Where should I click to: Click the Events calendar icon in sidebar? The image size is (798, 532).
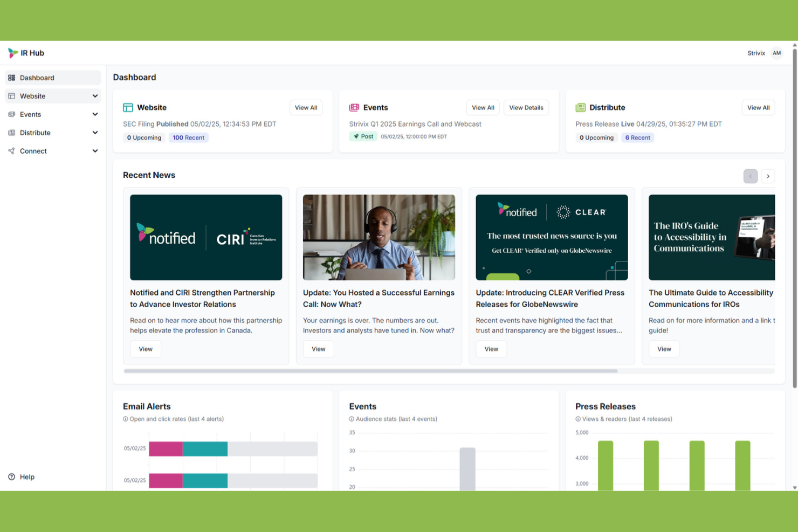(x=11, y=114)
